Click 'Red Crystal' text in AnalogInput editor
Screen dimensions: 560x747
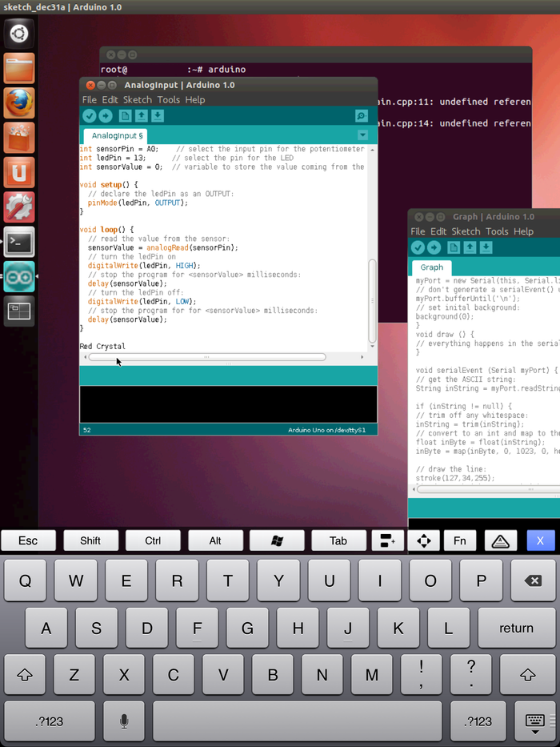tap(102, 347)
